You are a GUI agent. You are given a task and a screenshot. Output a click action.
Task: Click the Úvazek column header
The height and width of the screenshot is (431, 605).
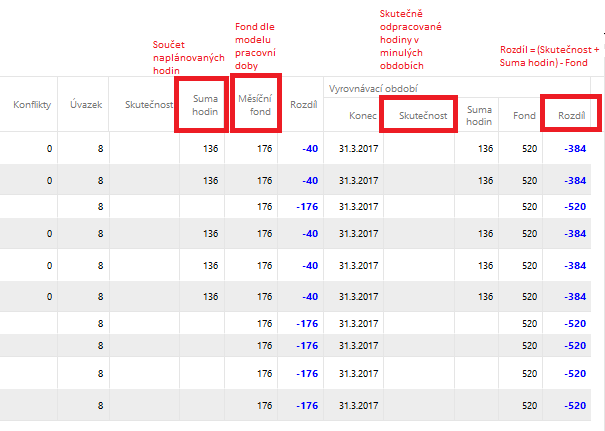(86, 105)
